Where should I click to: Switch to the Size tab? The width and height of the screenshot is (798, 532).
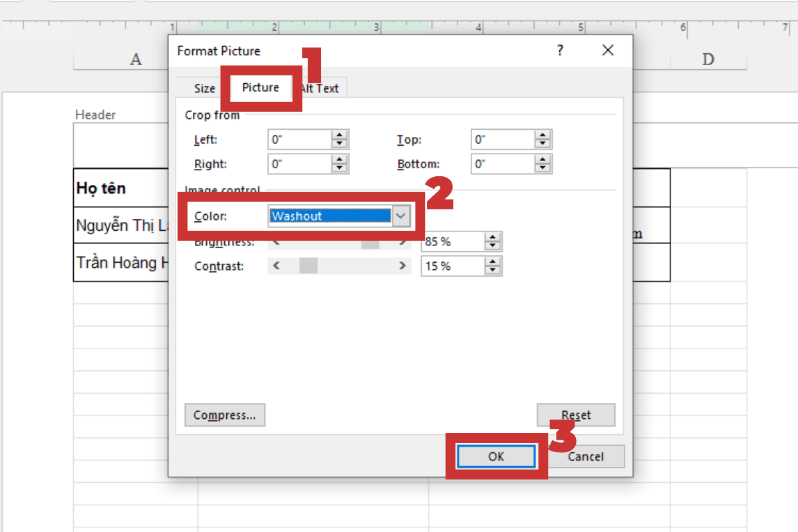[203, 87]
